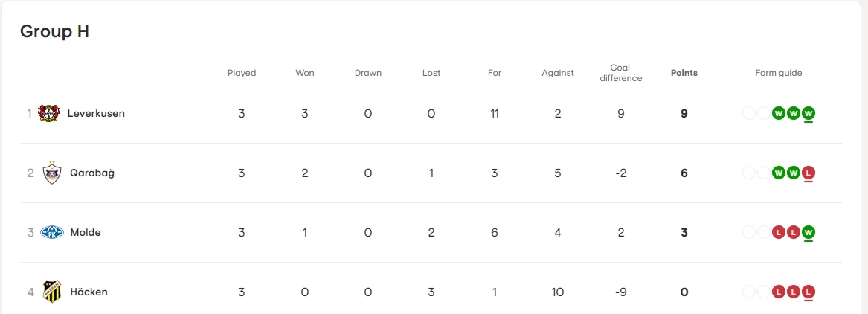Click Häcken's latest underlined loss form icon
The width and height of the screenshot is (868, 314).
coord(808,292)
